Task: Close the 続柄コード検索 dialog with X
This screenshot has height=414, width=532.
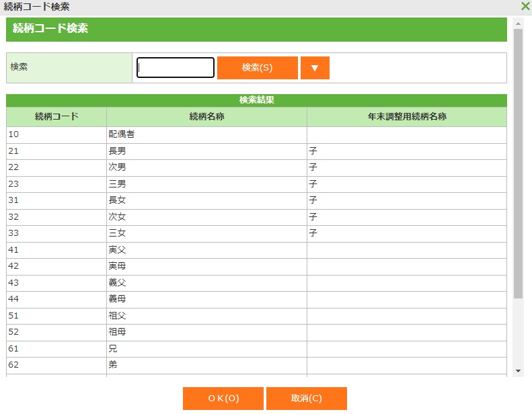Action: pos(525,6)
